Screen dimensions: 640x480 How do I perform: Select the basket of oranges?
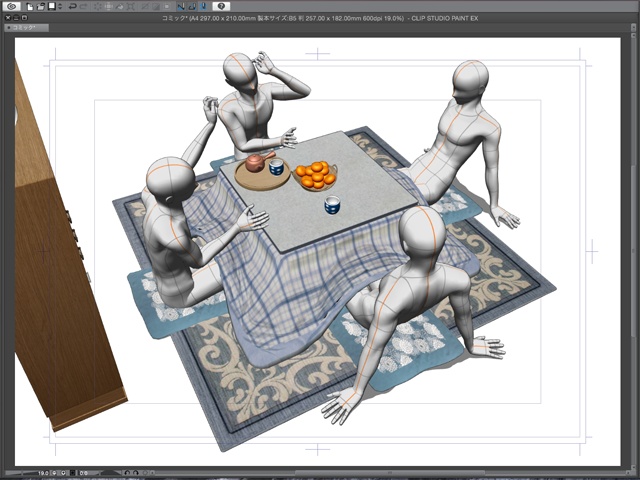coord(316,176)
